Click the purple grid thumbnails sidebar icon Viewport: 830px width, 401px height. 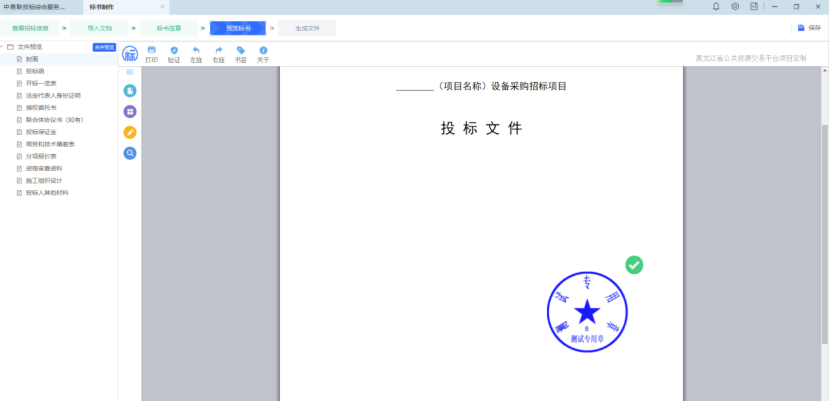[130, 111]
